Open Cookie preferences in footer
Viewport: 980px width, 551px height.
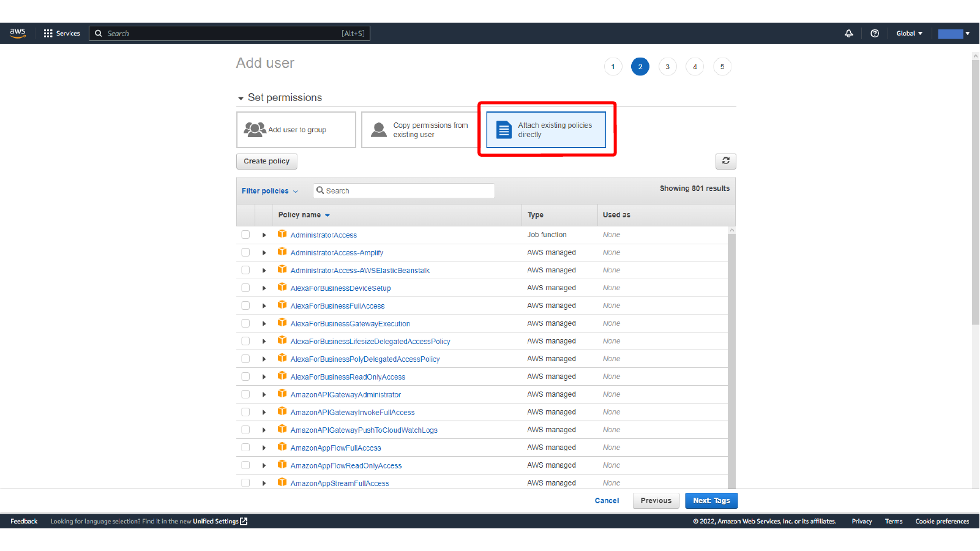click(x=942, y=522)
